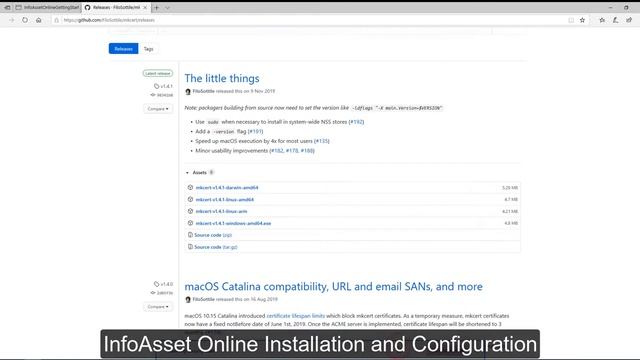This screenshot has height=360, width=640.
Task: Open the Compare dropdown for v1.4.0
Action: pyautogui.click(x=158, y=307)
